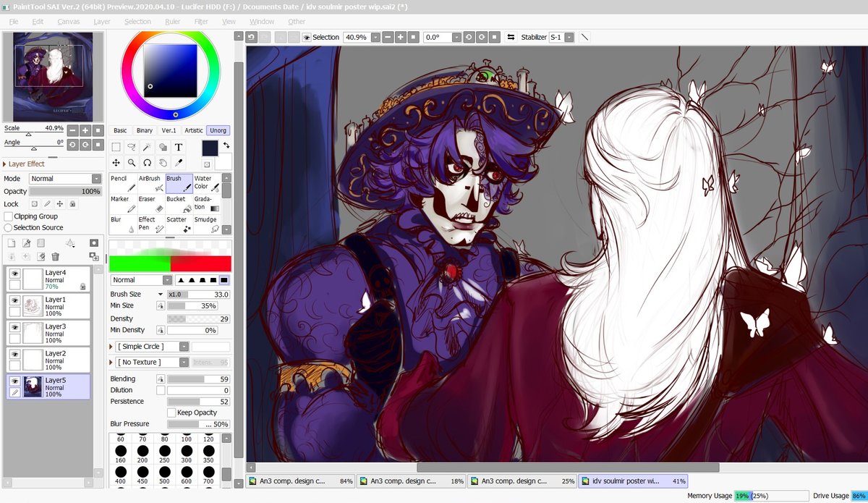The width and height of the screenshot is (868, 503).
Task: Select the Text tool
Action: tap(179, 147)
